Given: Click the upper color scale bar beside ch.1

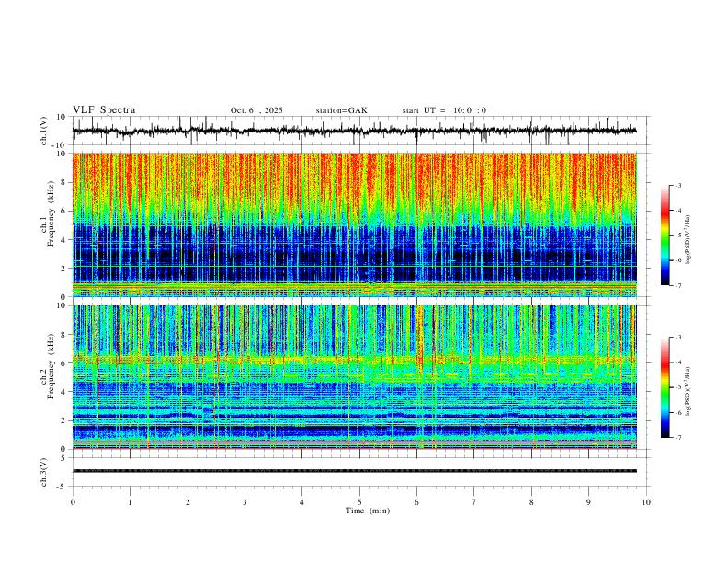Looking at the screenshot, I should (665, 236).
